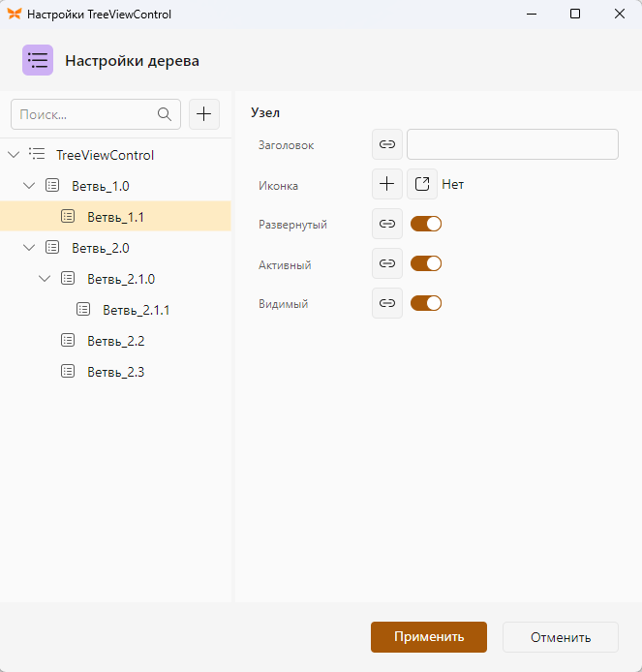Click the Активный label
Viewport: 642px width, 672px height.
pyautogui.click(x=285, y=265)
